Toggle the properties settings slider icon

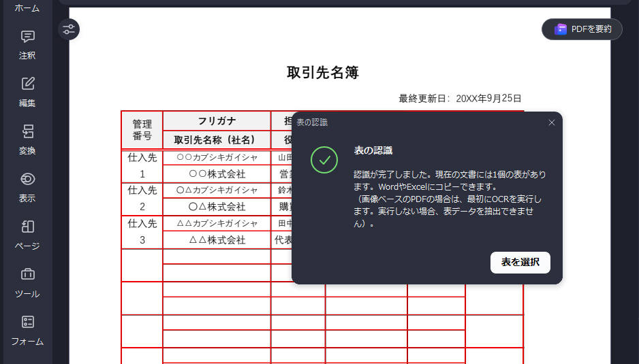click(69, 29)
